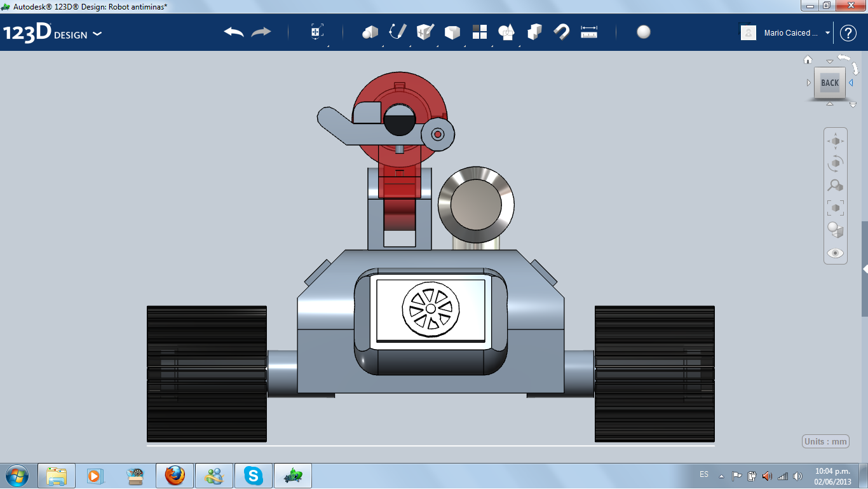Open Skype from the taskbar
Screen dimensions: 868x489
click(x=254, y=476)
